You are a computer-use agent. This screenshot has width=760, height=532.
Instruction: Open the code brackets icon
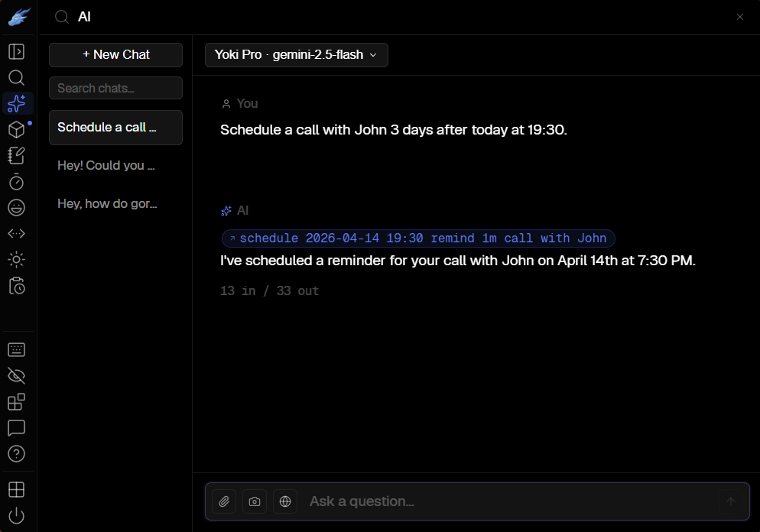click(x=17, y=234)
